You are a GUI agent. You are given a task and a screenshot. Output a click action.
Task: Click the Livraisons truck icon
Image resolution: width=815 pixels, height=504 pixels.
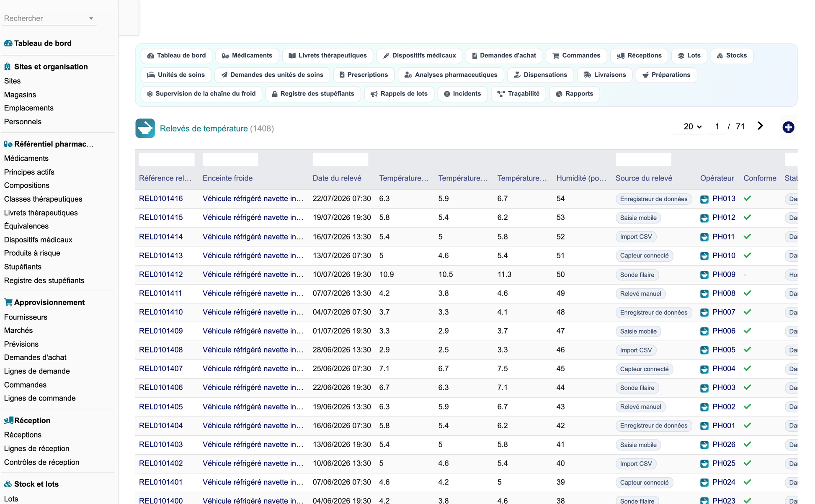tap(588, 75)
